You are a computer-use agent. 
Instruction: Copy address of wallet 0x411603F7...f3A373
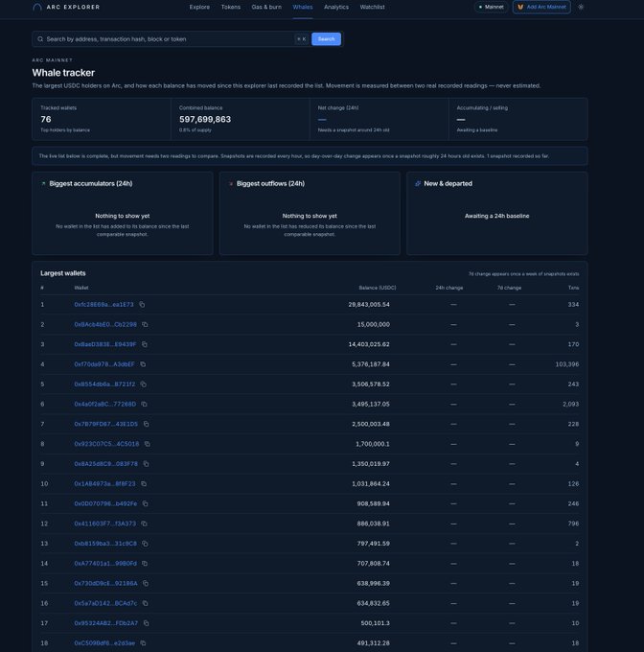pos(144,524)
